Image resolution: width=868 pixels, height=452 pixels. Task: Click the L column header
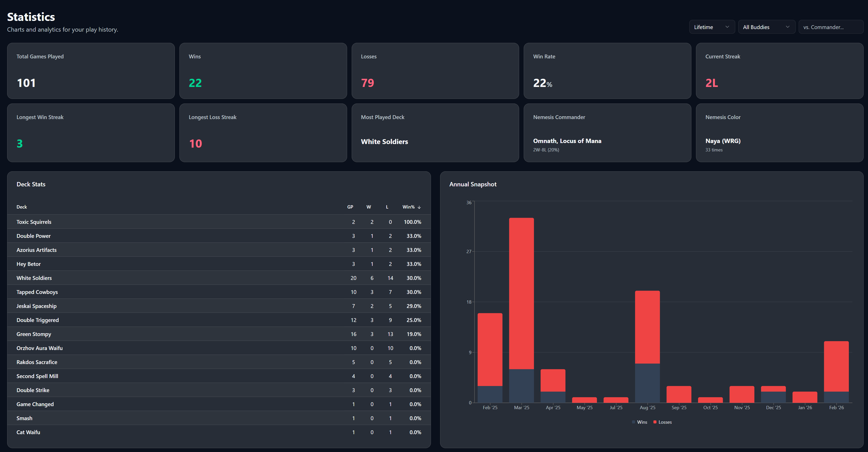click(x=387, y=207)
